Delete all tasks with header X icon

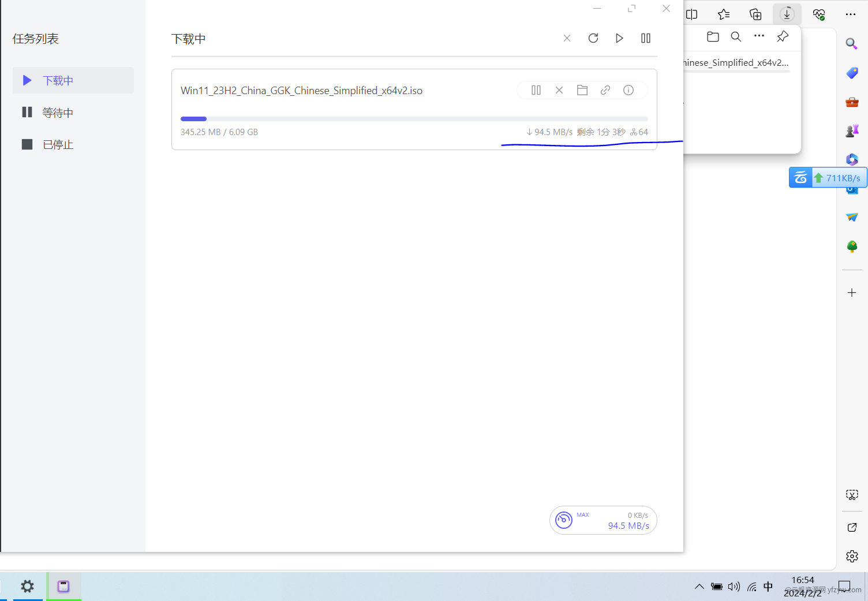[x=567, y=38]
